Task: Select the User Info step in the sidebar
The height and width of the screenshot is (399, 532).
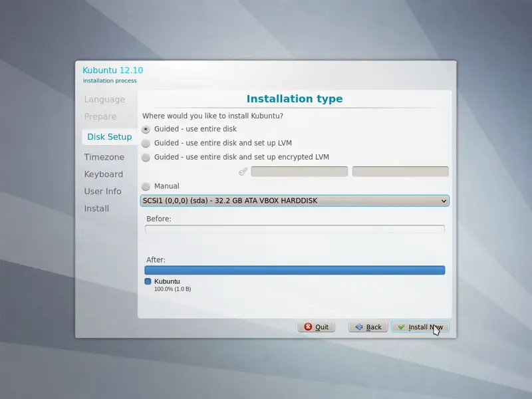Action: point(102,192)
